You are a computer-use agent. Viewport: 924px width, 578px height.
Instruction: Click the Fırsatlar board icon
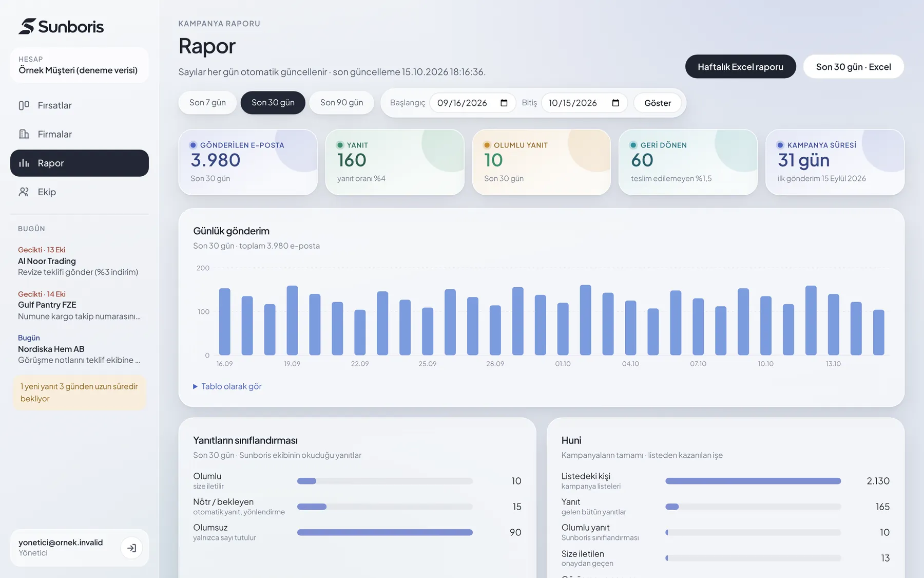tap(24, 105)
